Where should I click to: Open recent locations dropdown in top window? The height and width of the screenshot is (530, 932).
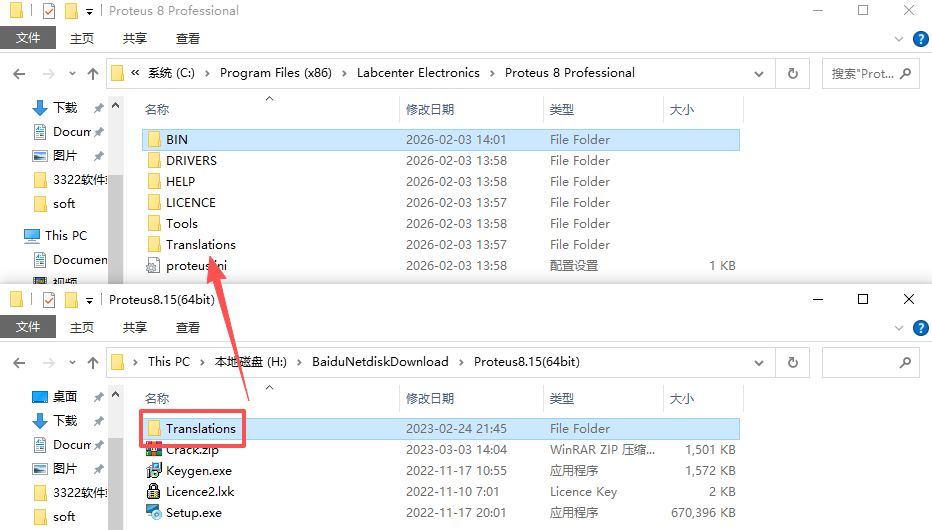72,74
